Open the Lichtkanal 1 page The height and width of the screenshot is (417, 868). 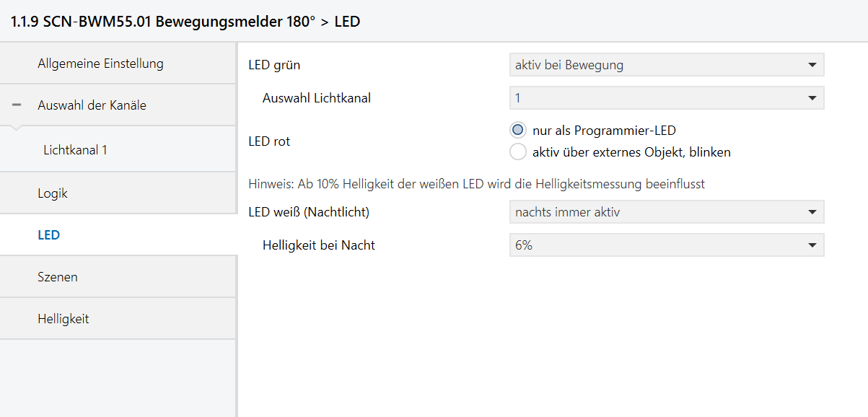click(75, 150)
